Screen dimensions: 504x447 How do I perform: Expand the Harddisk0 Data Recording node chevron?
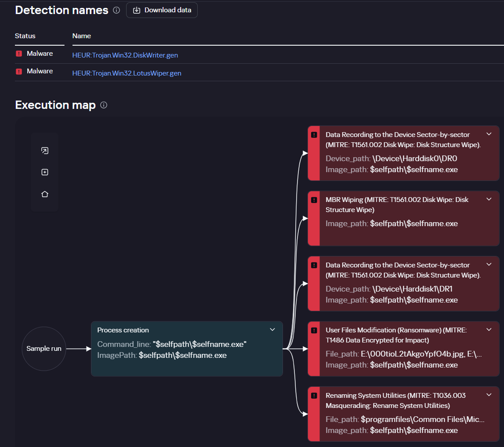coord(489,134)
